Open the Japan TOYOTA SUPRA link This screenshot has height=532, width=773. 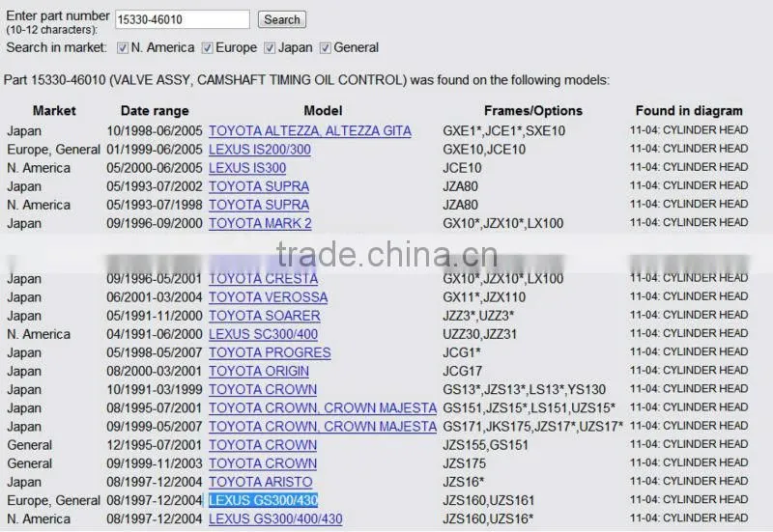[x=259, y=186]
